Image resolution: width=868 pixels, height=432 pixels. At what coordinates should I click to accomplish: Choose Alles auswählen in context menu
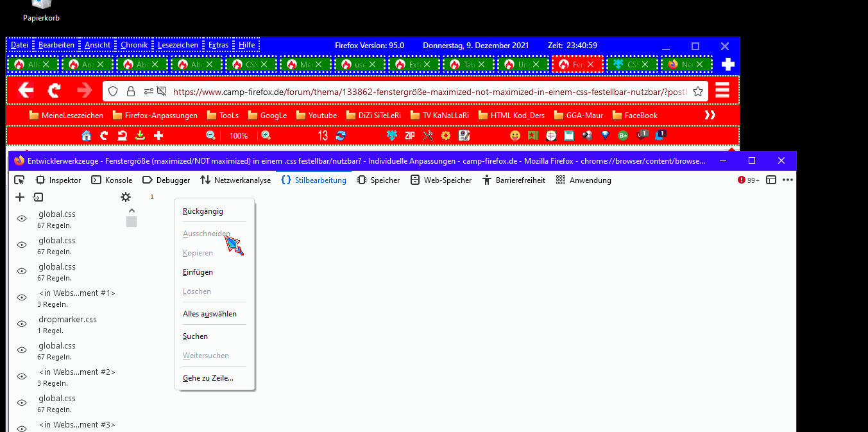215,314
